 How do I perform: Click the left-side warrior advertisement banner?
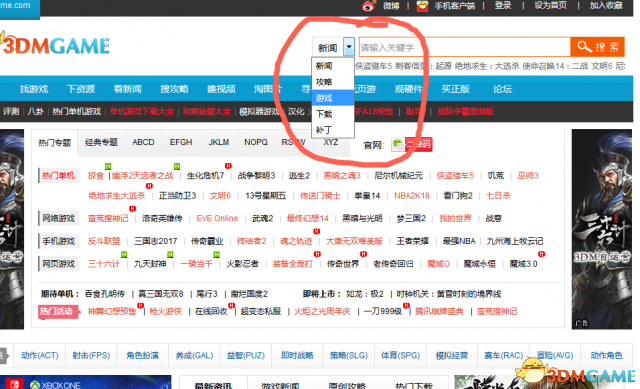click(12, 229)
